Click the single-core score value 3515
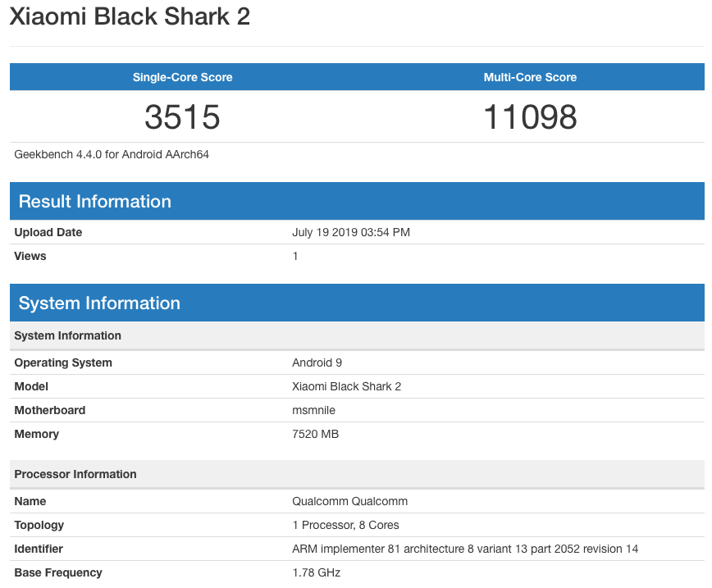This screenshot has height=588, width=712. pyautogui.click(x=182, y=116)
